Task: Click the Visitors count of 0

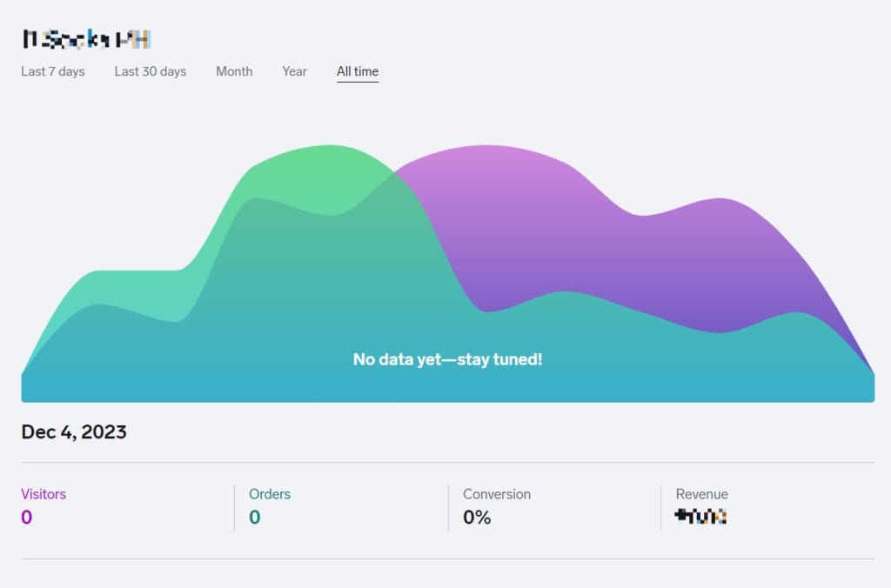Action: [25, 516]
